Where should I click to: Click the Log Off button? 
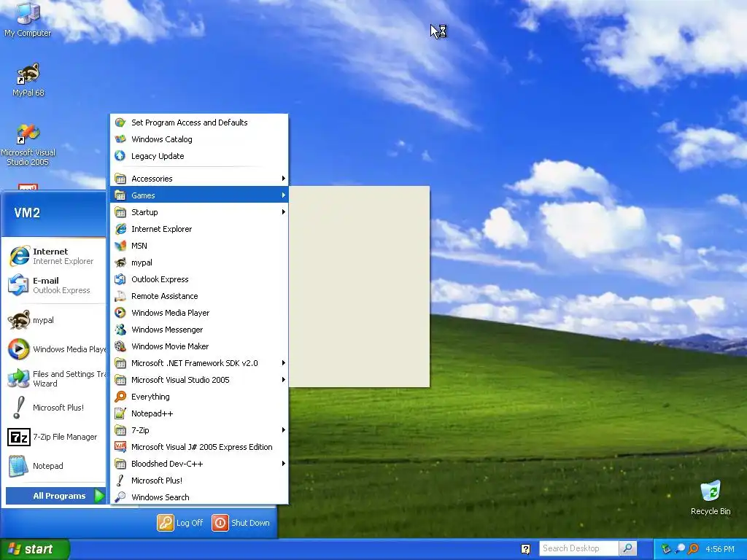coord(180,523)
